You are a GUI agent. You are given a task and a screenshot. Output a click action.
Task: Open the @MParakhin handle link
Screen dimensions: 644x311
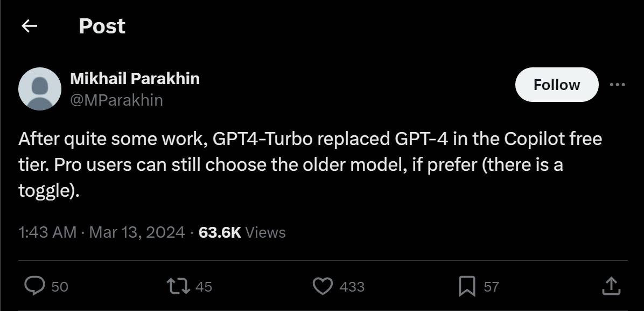click(x=116, y=100)
